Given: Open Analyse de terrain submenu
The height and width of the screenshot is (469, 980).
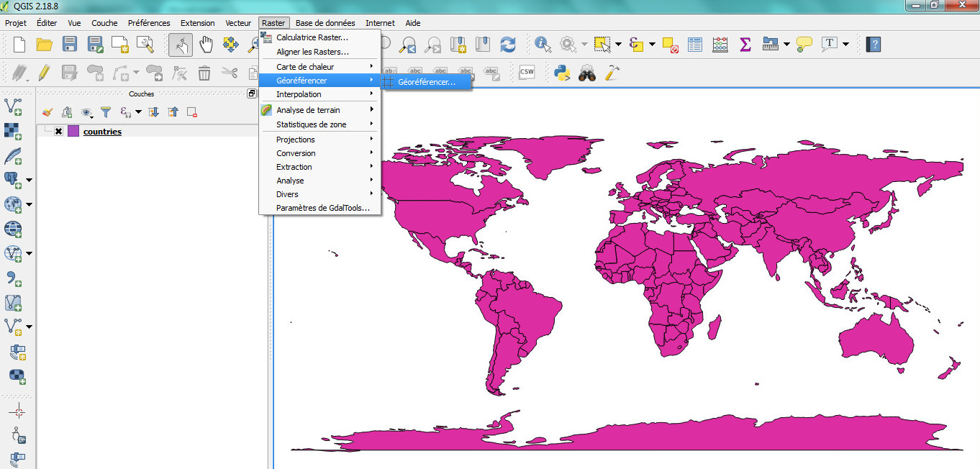Looking at the screenshot, I should (319, 110).
